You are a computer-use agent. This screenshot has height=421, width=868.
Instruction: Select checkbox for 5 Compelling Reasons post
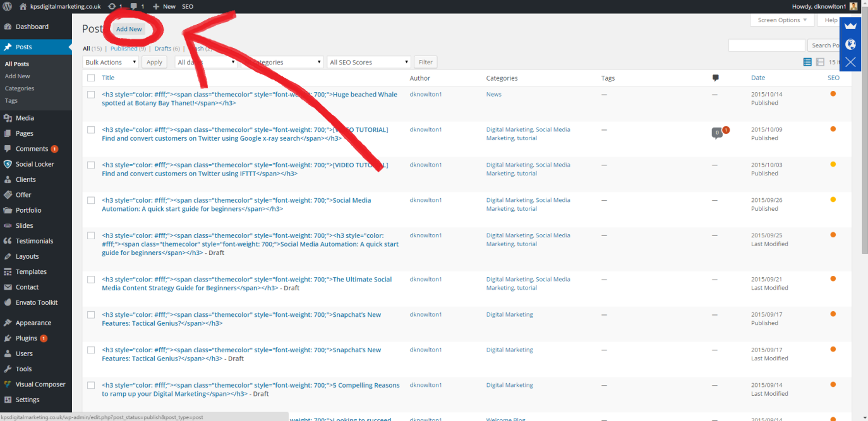tap(91, 385)
